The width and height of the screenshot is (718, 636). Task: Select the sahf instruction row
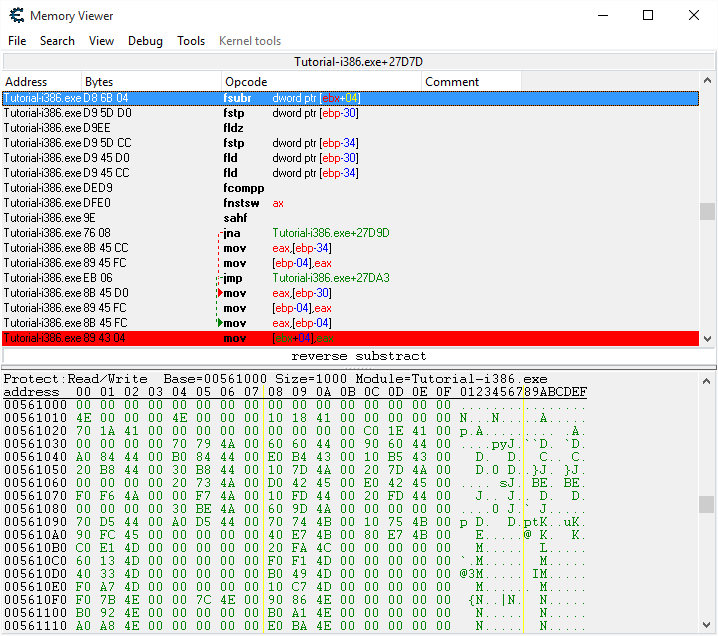pyautogui.click(x=300, y=218)
